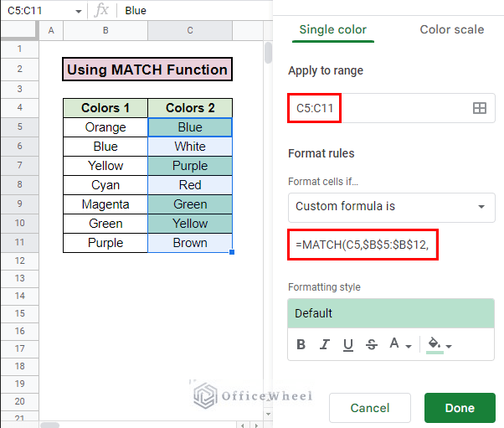Expand the text color dropdown arrow
This screenshot has width=504, height=428.
(x=409, y=346)
